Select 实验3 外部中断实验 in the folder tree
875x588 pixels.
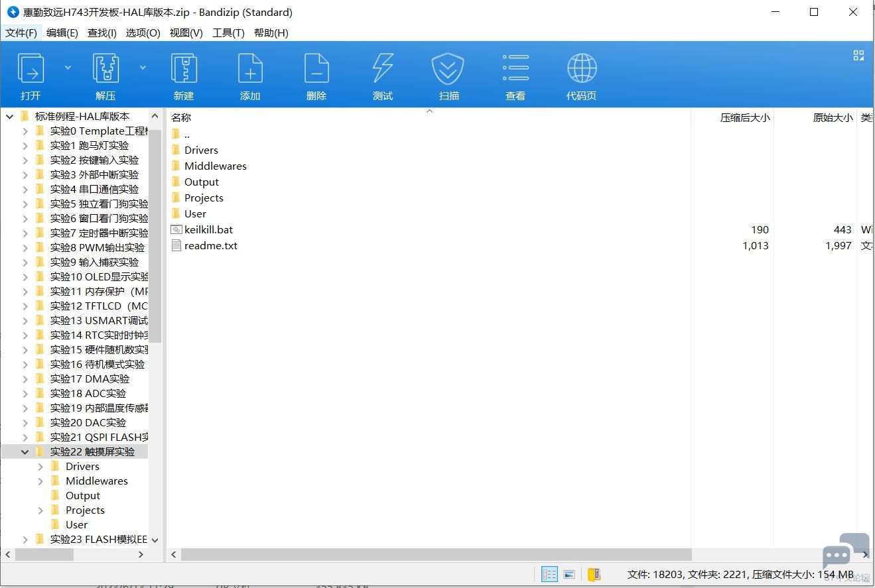pos(94,174)
